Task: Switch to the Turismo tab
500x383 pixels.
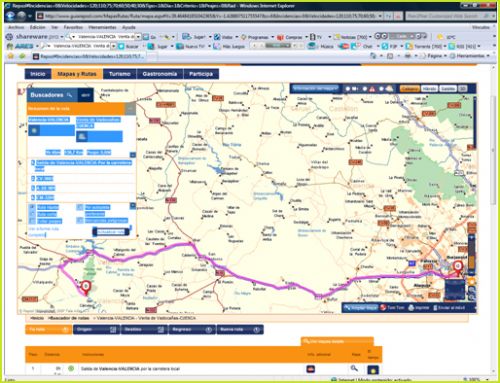Action: pos(120,74)
